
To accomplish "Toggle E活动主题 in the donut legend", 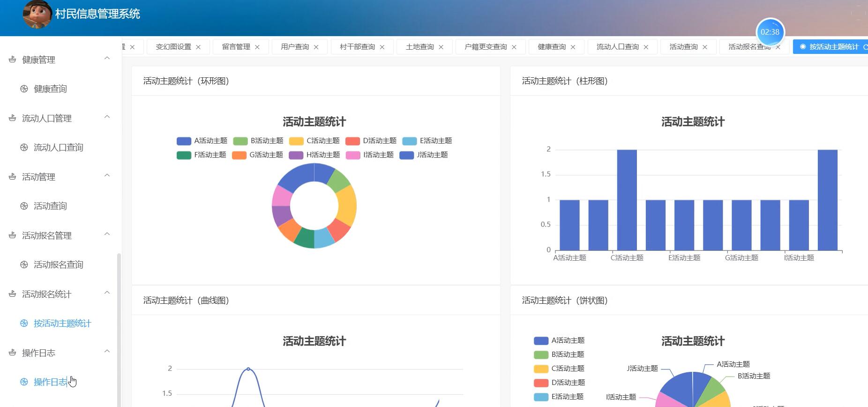I will 427,141.
